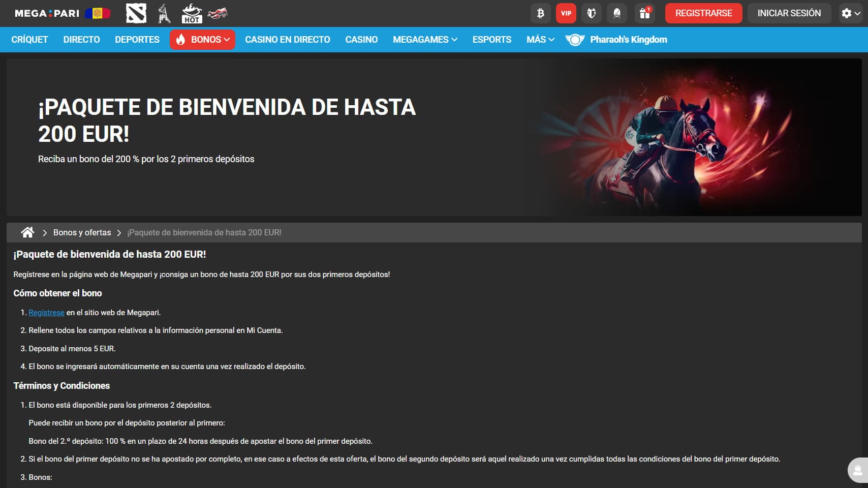This screenshot has width=868, height=488.
Task: Expand the BONOS dropdown menu
Action: click(202, 40)
